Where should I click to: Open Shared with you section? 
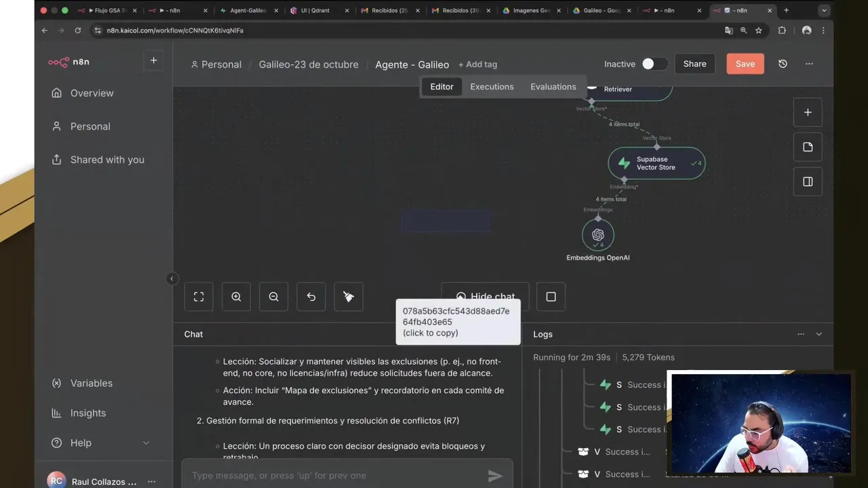click(107, 159)
